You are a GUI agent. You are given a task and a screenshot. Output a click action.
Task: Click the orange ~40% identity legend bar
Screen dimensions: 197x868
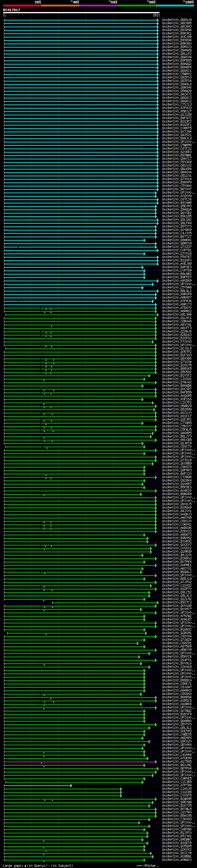click(x=60, y=6)
